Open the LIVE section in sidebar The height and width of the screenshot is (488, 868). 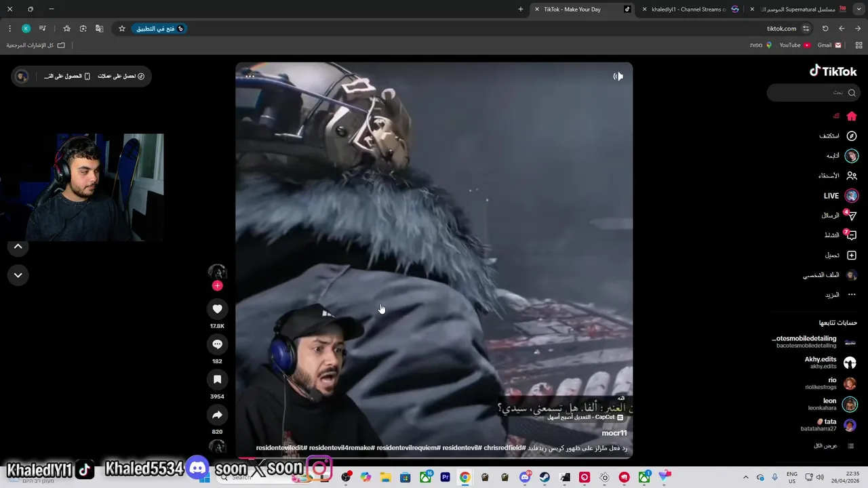(840, 196)
